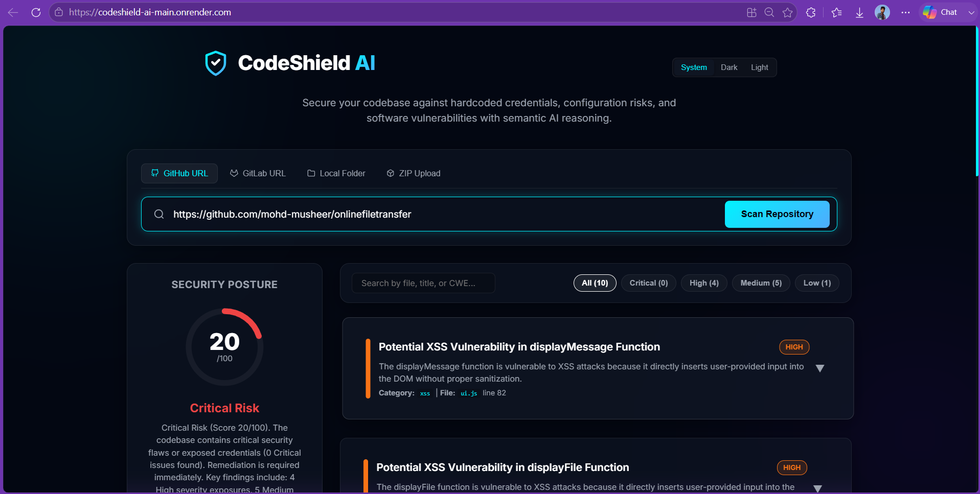This screenshot has height=494, width=980.
Task: Click the 'CodeShield AI' title
Action: [307, 63]
